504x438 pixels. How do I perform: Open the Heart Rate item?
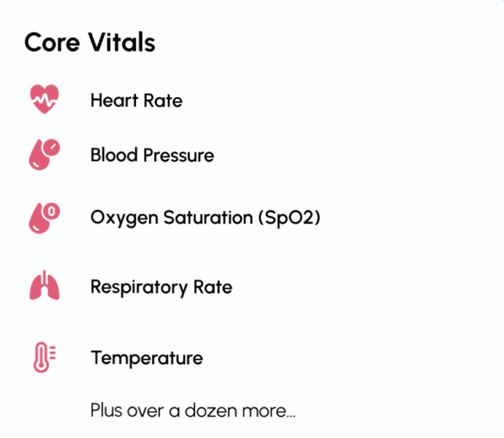(136, 100)
